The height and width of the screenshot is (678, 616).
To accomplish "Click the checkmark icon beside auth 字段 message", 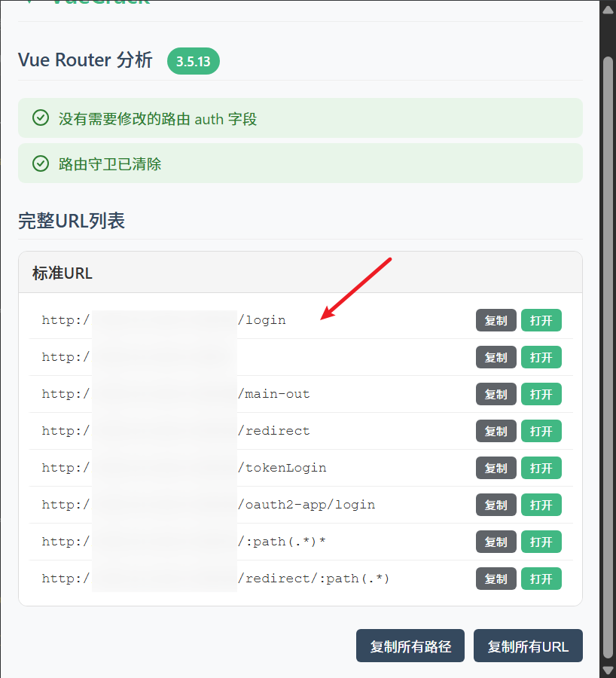I will tap(41, 118).
